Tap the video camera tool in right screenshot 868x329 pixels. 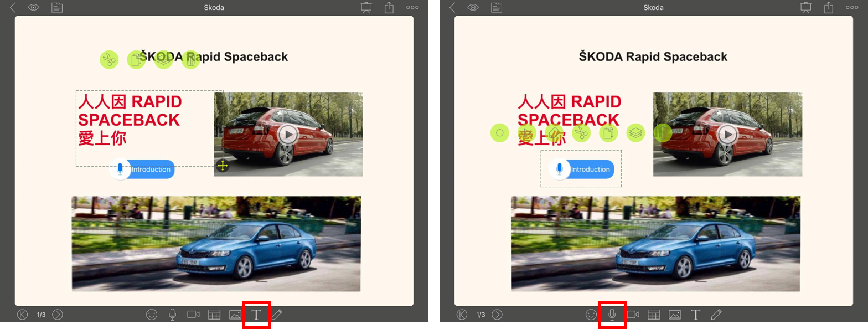point(633,315)
